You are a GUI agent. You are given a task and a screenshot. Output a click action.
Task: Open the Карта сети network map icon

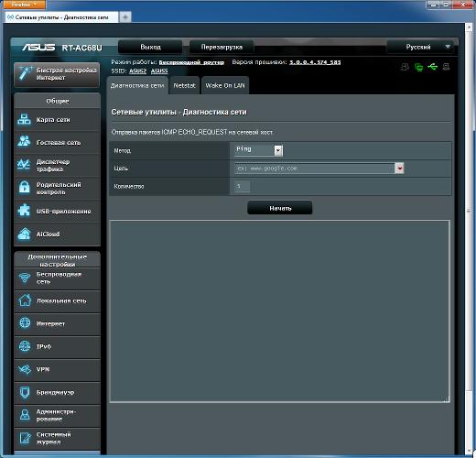pyautogui.click(x=24, y=119)
